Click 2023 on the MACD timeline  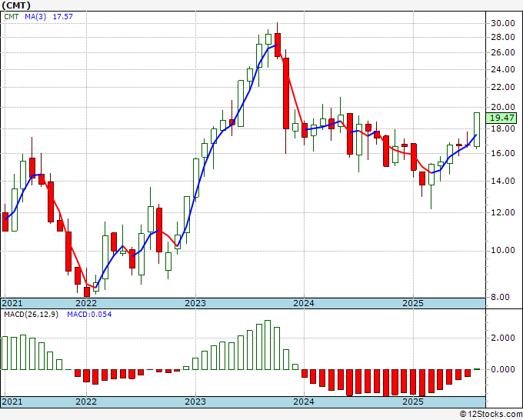point(195,402)
